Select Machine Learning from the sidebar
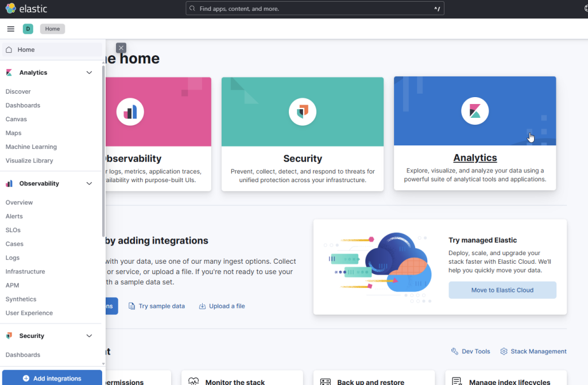The width and height of the screenshot is (588, 385). (31, 147)
